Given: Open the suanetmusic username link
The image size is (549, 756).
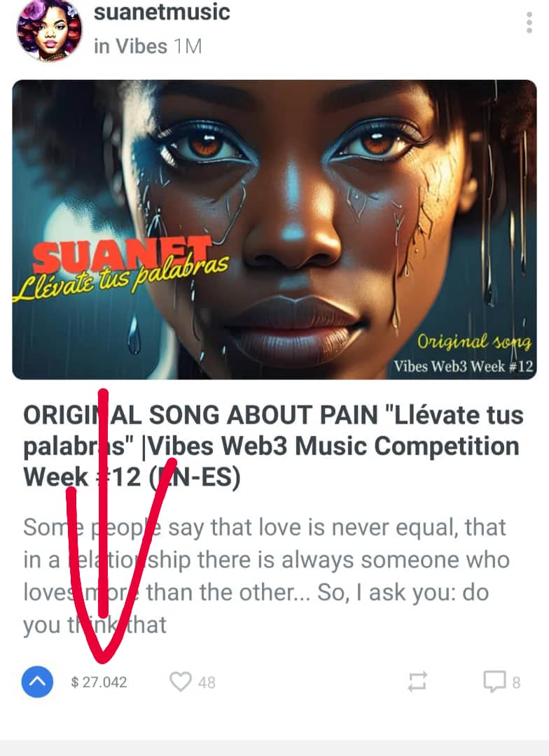Looking at the screenshot, I should pos(162,12).
